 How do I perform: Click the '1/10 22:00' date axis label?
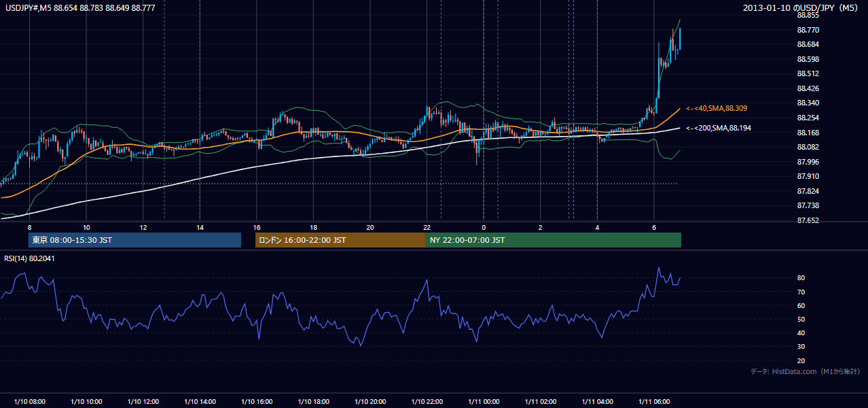pyautogui.click(x=427, y=402)
